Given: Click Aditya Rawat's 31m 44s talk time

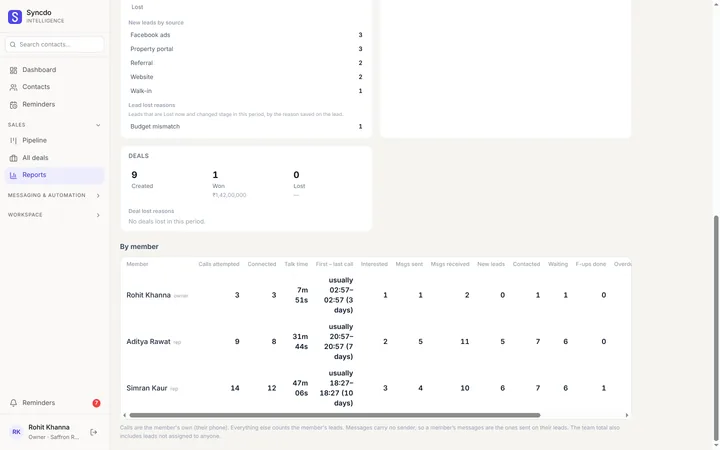Looking at the screenshot, I should coord(301,342).
